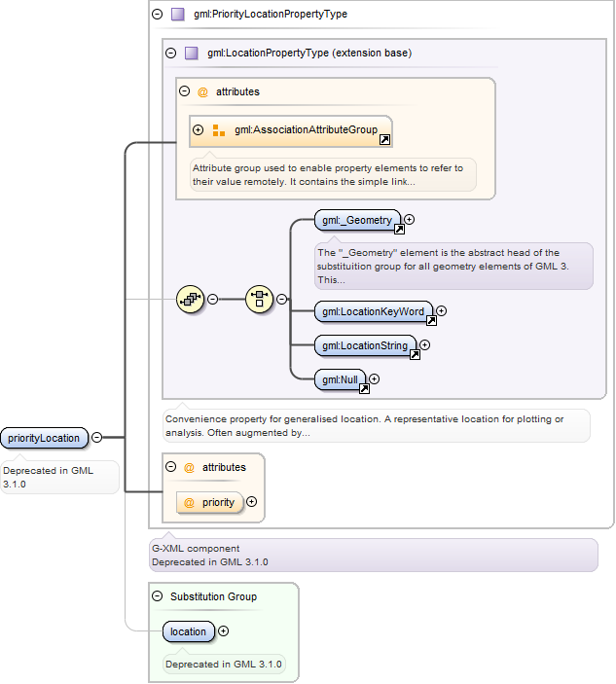Expand gml:AssociationAttributeGroup details
Viewport: 616px width, 684px height.
click(x=199, y=130)
